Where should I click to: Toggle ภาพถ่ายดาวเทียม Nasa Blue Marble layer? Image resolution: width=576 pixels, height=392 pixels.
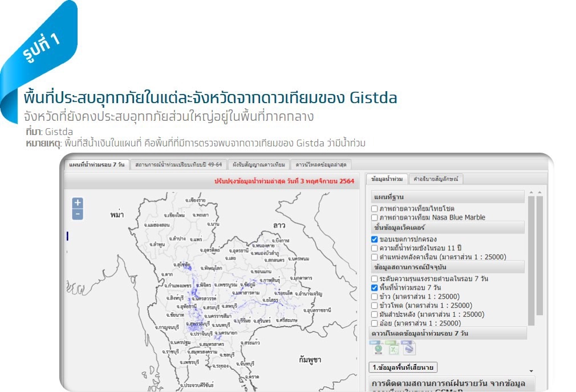click(374, 217)
